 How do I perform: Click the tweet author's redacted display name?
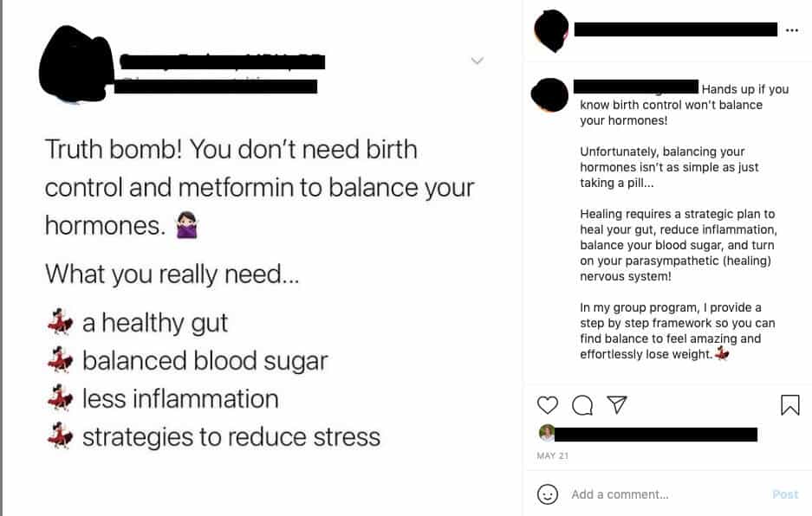pos(221,61)
